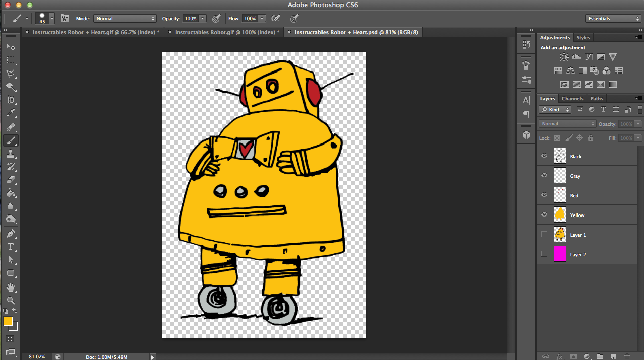Toggle visibility of the Red layer

coord(544,195)
